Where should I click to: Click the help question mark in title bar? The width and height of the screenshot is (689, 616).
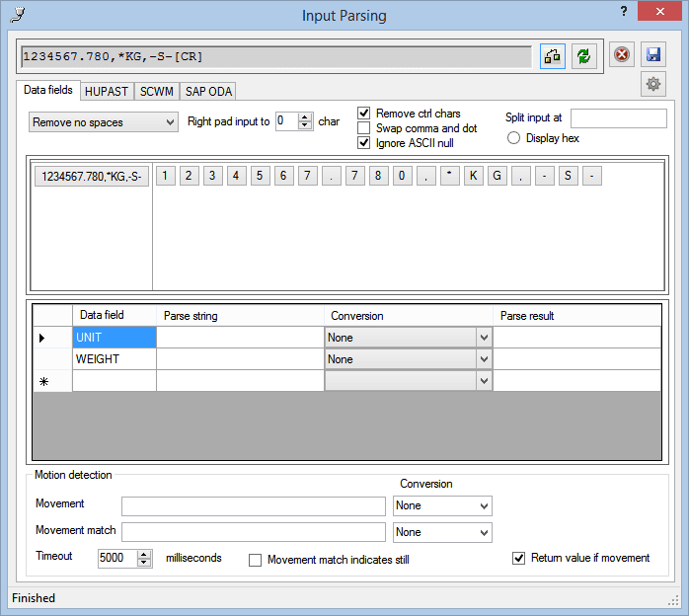point(623,11)
